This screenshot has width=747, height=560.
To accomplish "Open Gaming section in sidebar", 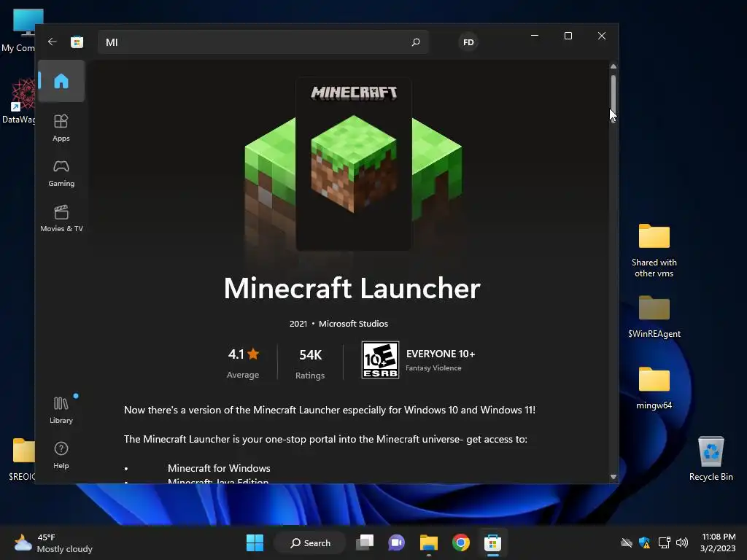I will pos(61,174).
